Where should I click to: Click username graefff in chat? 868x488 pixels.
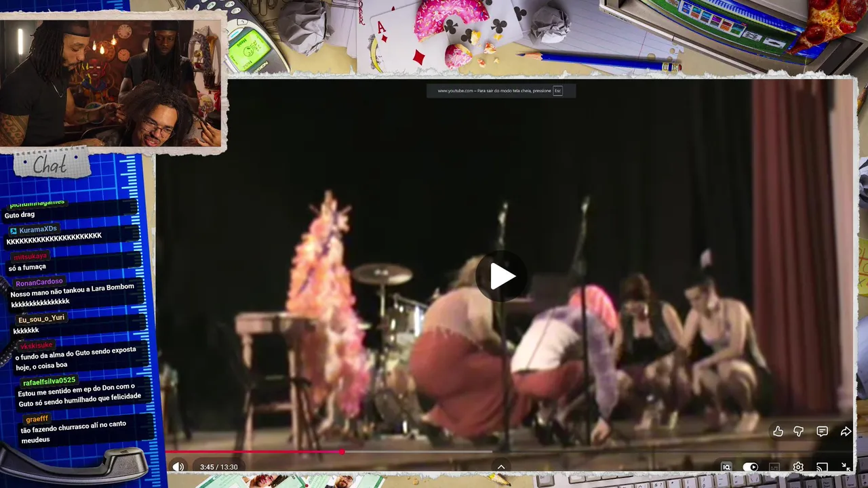point(37,419)
